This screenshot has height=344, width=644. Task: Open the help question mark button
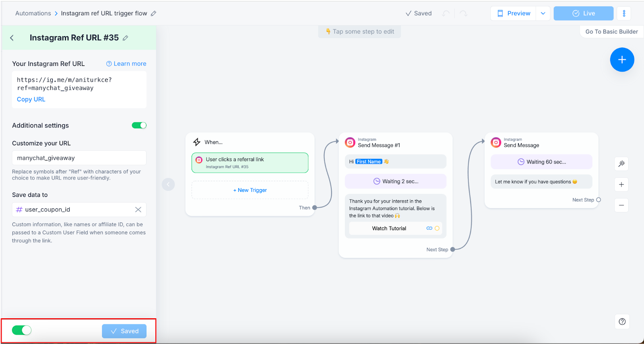point(622,321)
